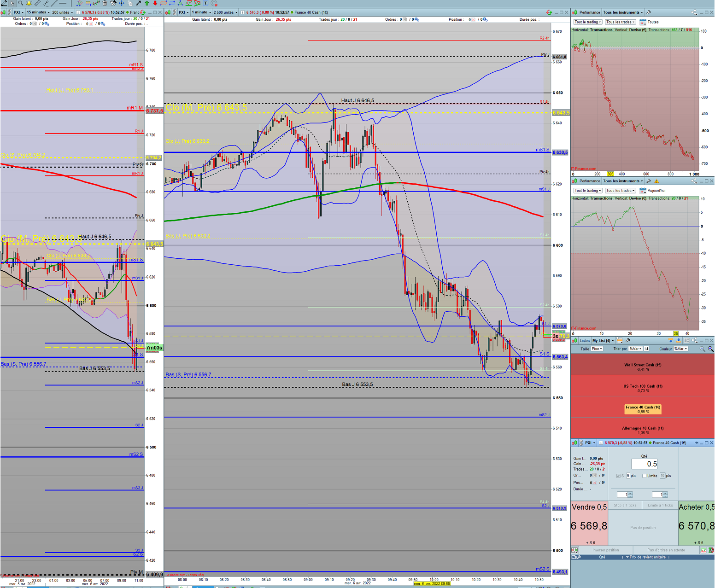The width and height of the screenshot is (715, 588).
Task: Open PXI dropdown in the order ticket header
Action: [x=590, y=443]
